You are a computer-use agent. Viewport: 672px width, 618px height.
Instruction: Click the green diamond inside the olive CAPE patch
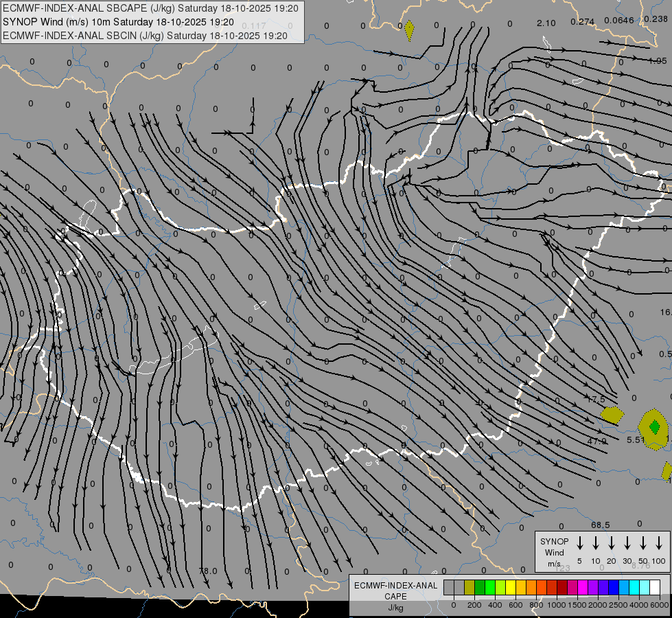pyautogui.click(x=654, y=426)
